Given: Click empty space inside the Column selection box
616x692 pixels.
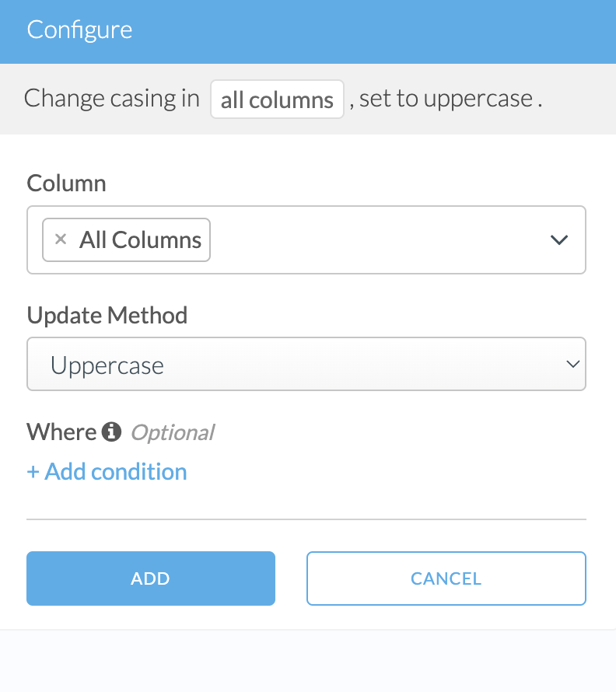Looking at the screenshot, I should (x=373, y=239).
